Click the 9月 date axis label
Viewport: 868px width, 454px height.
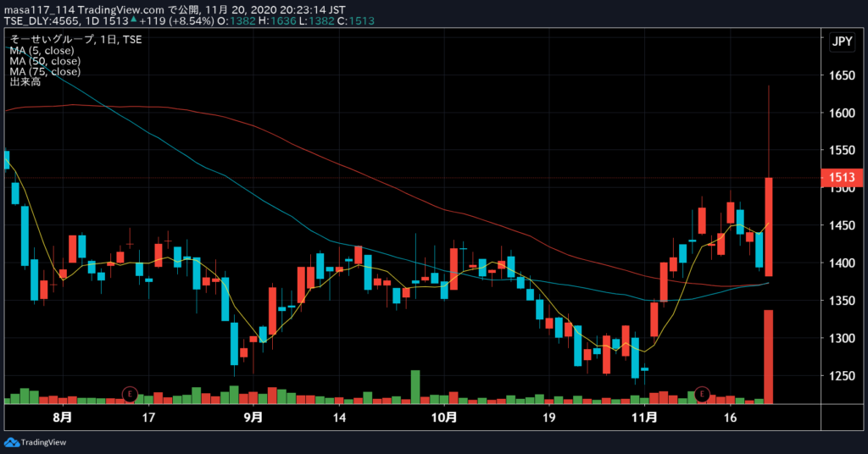[253, 418]
